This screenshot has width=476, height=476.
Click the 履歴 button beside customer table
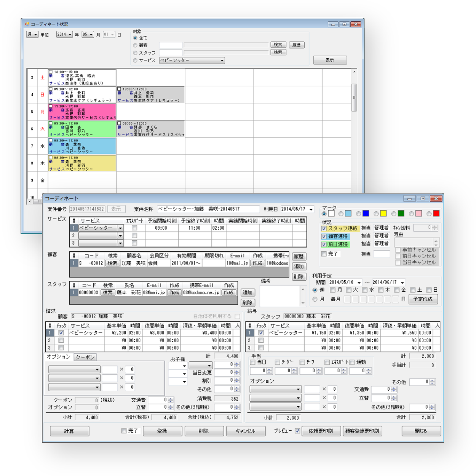click(299, 256)
